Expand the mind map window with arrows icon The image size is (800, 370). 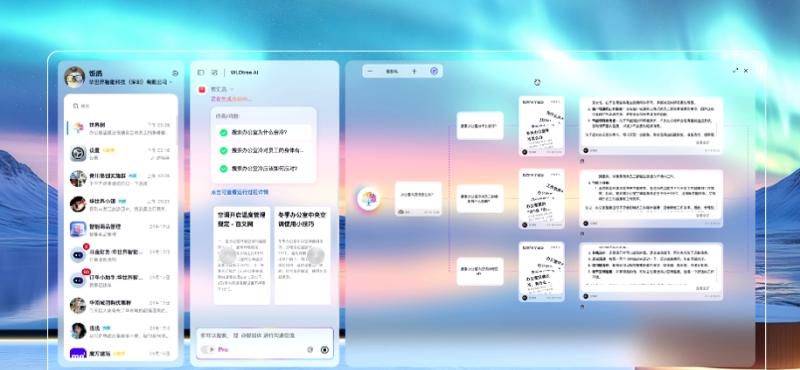(x=735, y=70)
